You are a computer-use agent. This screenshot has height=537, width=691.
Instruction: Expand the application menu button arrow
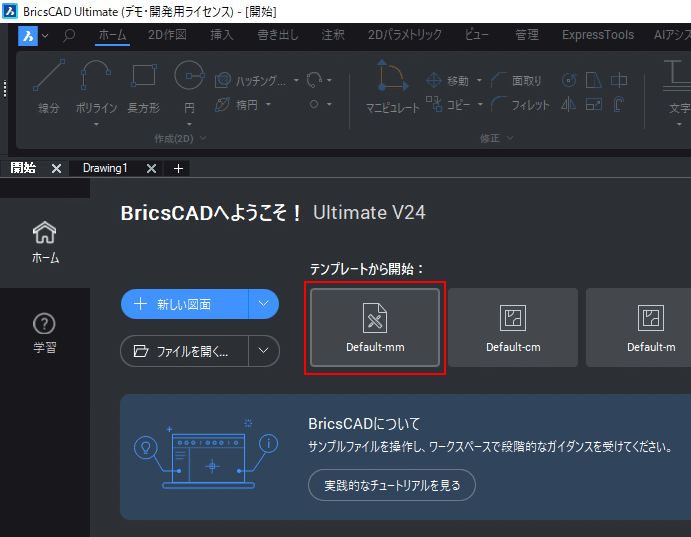45,36
